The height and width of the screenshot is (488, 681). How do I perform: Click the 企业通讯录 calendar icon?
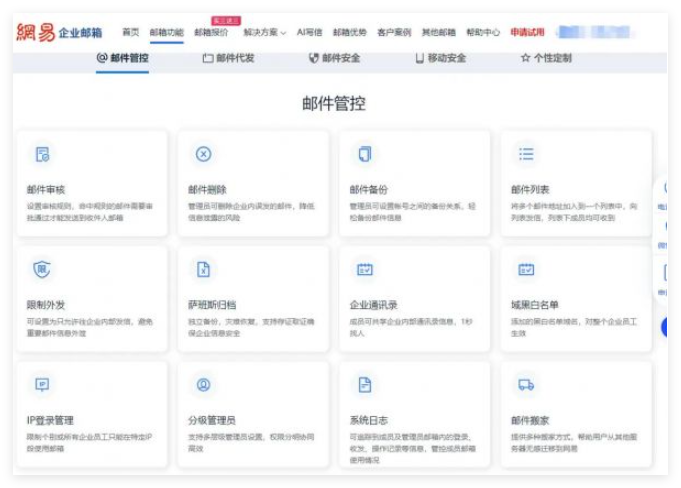365,269
